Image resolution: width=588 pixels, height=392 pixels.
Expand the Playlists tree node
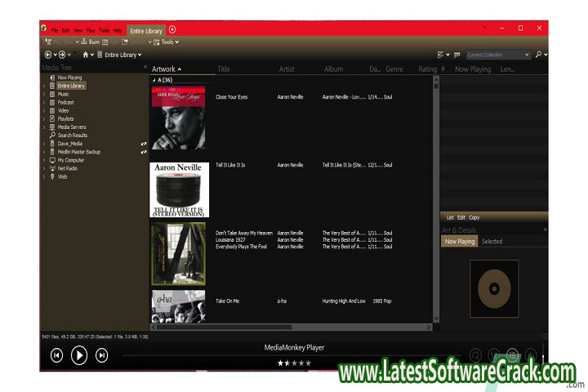click(x=44, y=118)
